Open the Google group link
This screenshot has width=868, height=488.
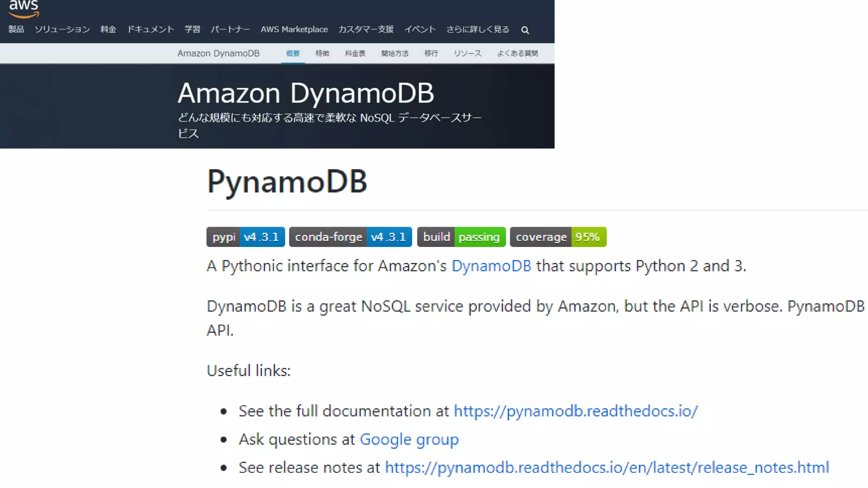(x=409, y=439)
